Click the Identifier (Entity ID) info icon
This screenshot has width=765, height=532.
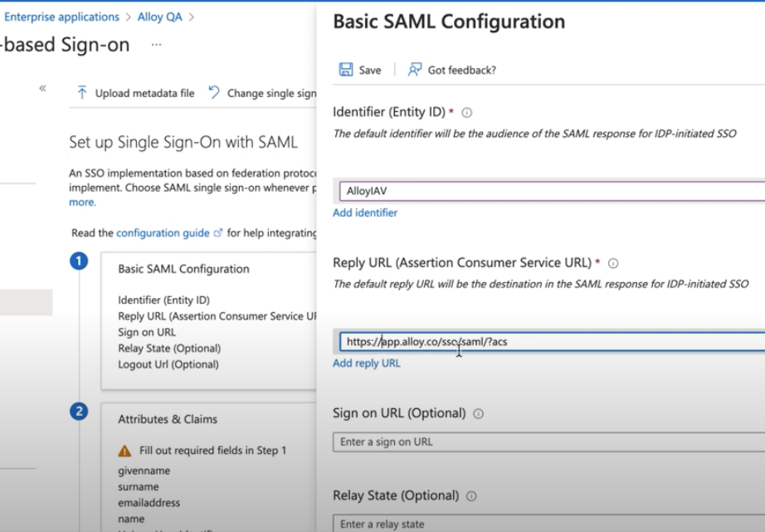coord(466,112)
